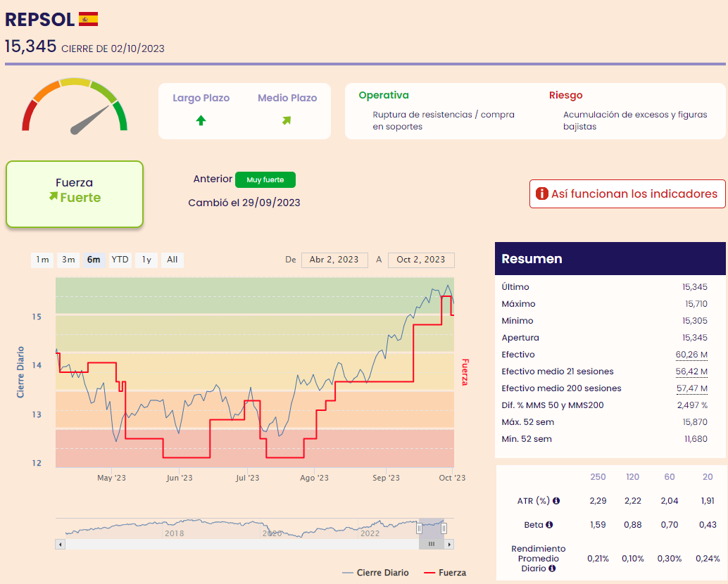Click the Último value 15,345
The height and width of the screenshot is (584, 728).
(695, 287)
